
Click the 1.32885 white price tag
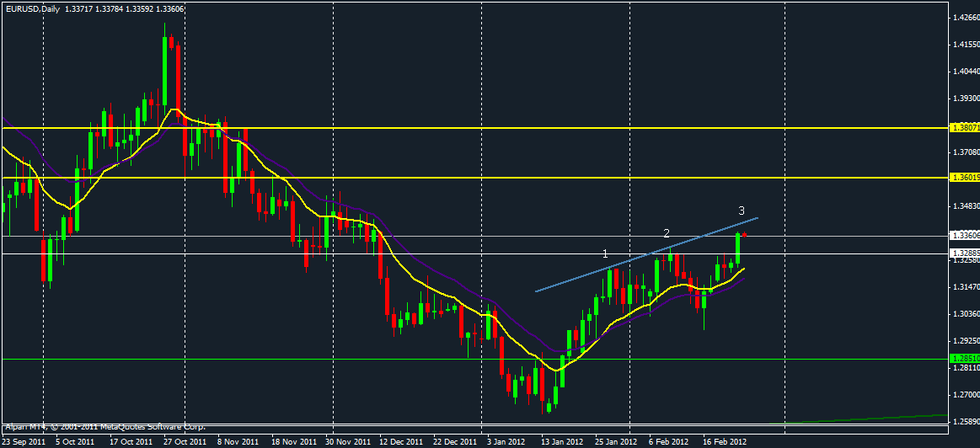[x=964, y=253]
